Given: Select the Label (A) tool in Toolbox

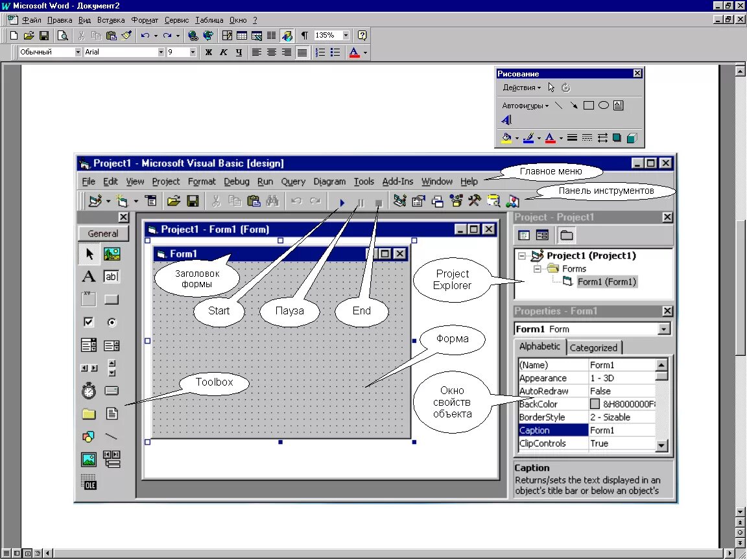Looking at the screenshot, I should pos(89,276).
